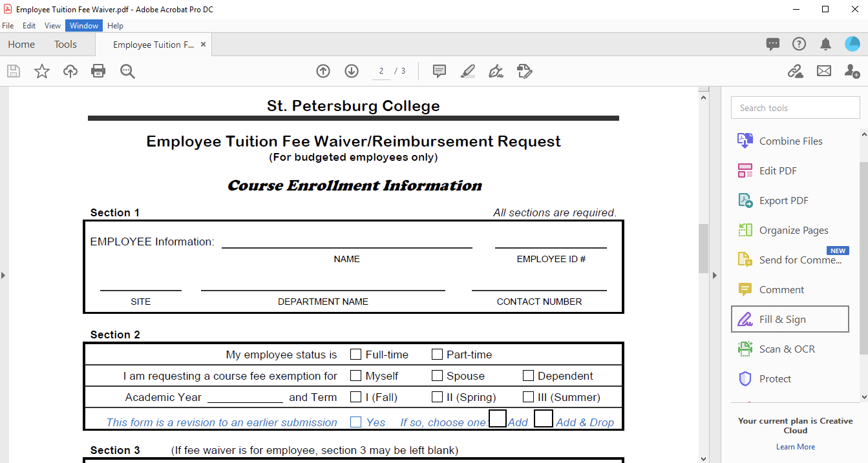Select the Highlight text tool

pos(468,71)
